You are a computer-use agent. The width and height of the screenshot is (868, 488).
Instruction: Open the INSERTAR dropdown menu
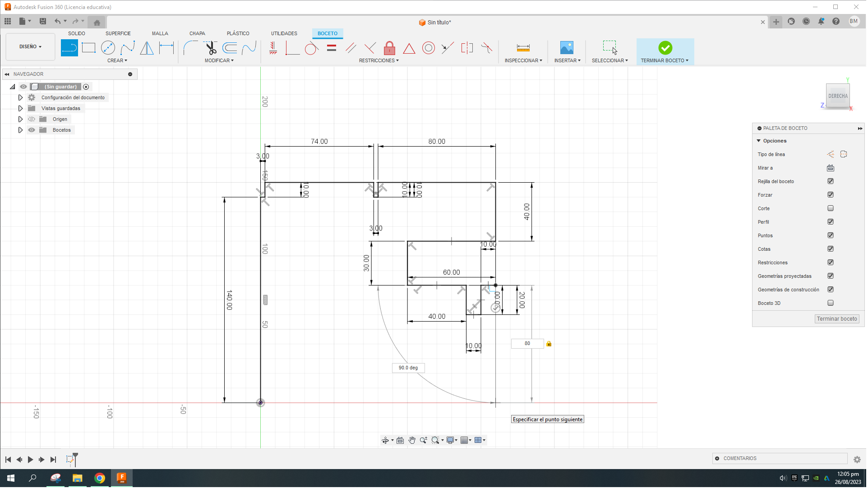tap(568, 60)
